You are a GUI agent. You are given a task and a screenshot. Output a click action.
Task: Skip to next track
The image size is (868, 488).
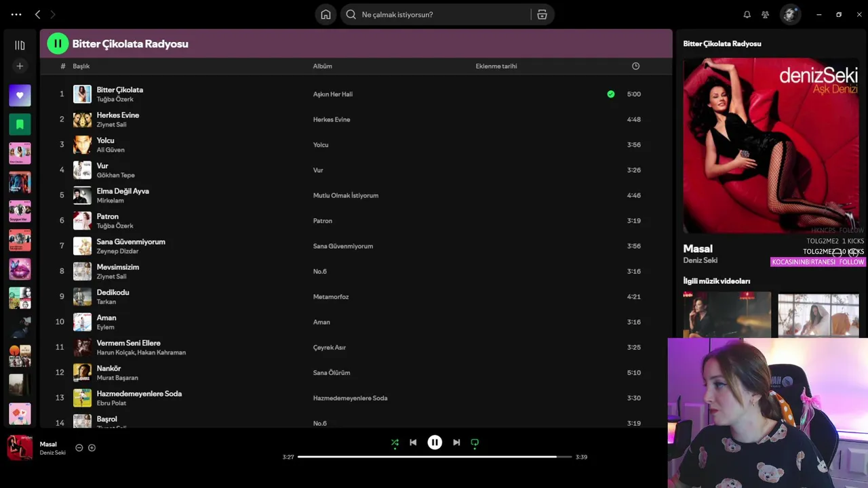pos(456,443)
